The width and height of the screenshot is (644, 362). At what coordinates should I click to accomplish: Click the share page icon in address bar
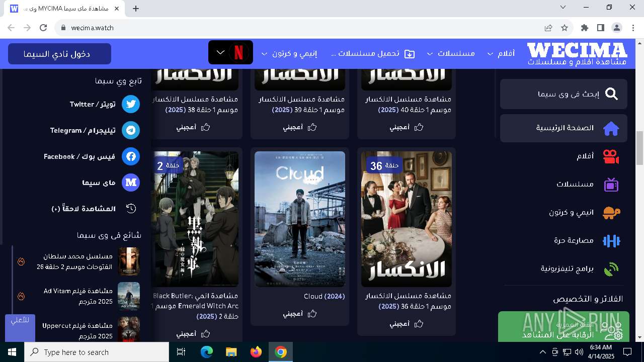[548, 28]
